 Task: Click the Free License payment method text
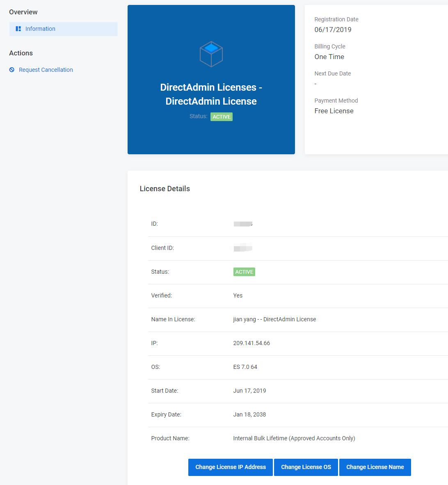334,111
